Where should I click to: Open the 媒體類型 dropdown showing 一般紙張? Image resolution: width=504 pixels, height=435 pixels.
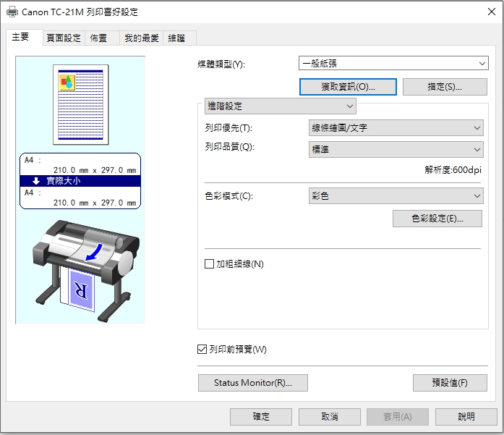[393, 63]
